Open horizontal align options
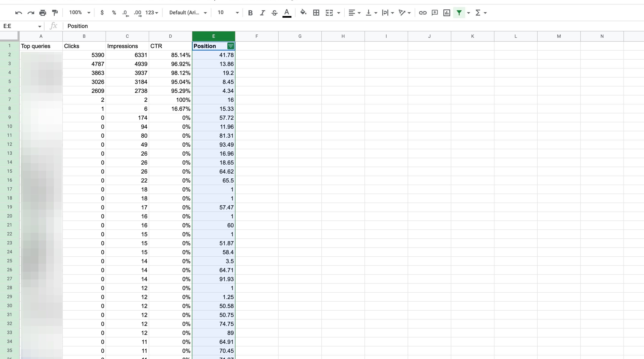This screenshot has width=644, height=359. (x=354, y=13)
